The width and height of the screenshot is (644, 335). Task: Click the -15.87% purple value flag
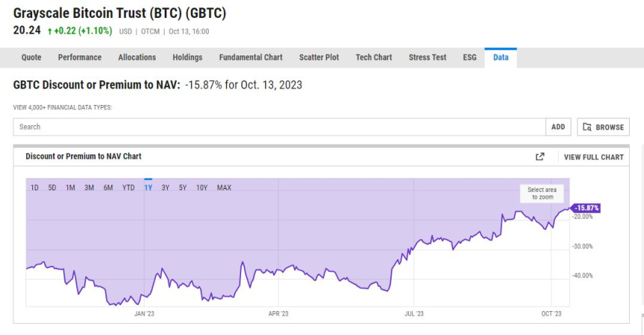[586, 208]
